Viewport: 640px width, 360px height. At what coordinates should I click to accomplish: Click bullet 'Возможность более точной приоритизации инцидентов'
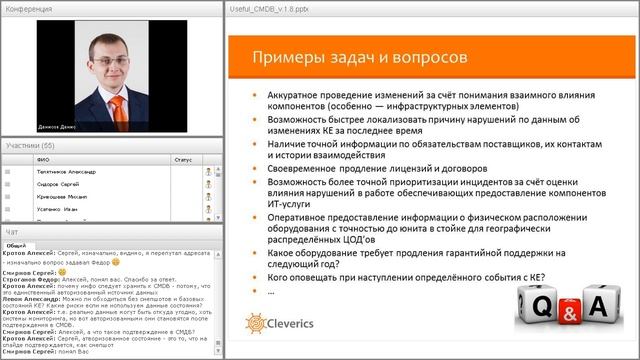(x=437, y=193)
